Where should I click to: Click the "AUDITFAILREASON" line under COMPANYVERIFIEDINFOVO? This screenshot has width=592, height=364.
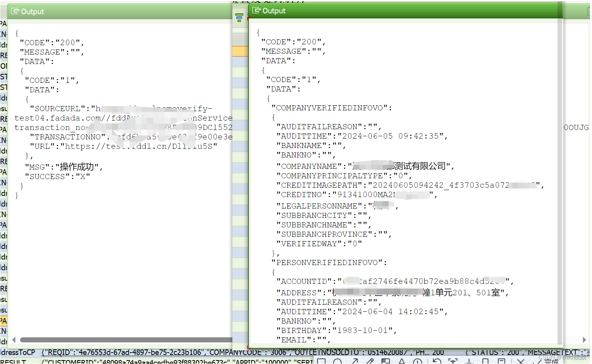pos(329,126)
